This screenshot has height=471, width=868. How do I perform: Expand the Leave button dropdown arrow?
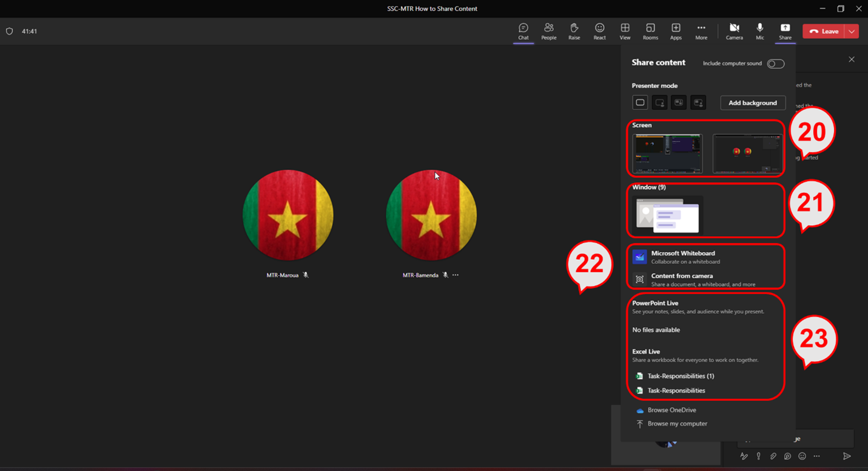coord(852,32)
